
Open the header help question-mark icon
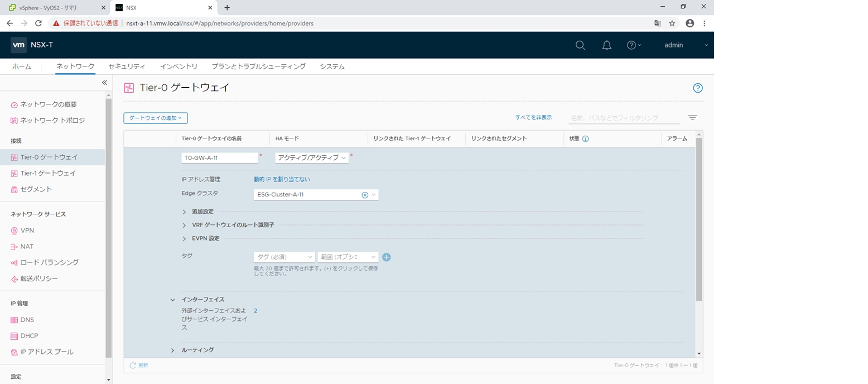(x=631, y=45)
